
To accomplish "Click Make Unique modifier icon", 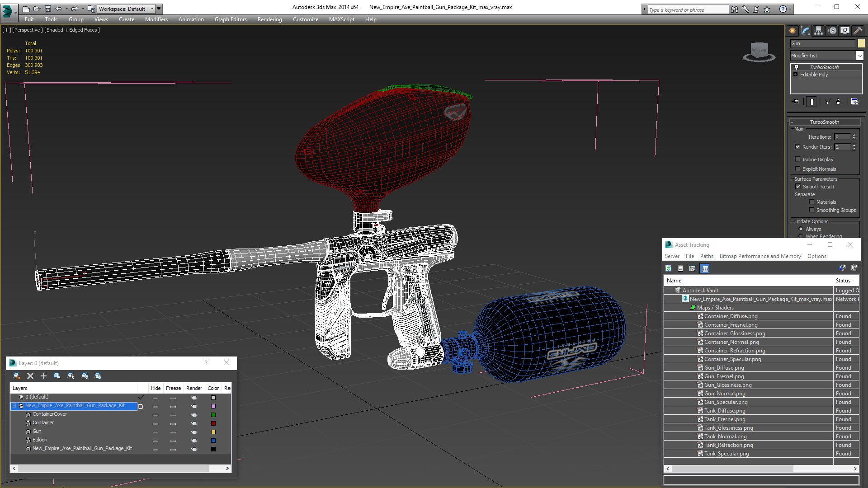I will (827, 102).
